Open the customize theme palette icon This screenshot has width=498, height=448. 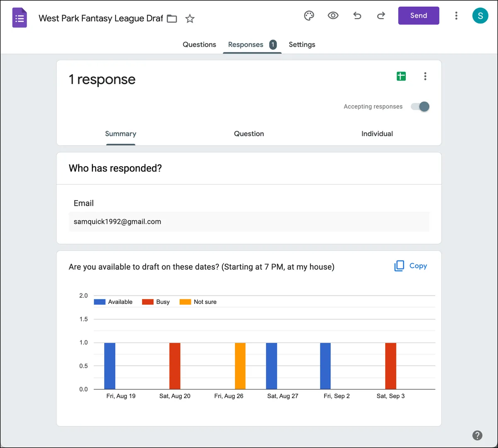(x=309, y=16)
